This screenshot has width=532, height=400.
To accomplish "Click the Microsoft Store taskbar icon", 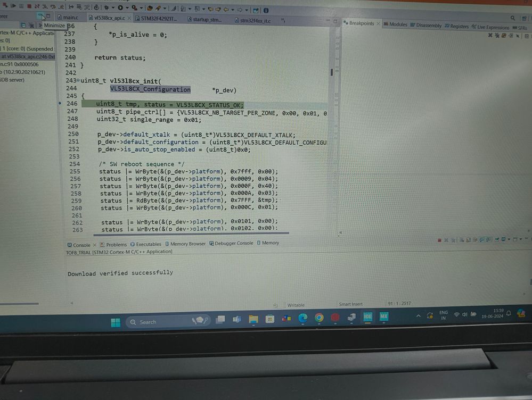I will [x=270, y=319].
